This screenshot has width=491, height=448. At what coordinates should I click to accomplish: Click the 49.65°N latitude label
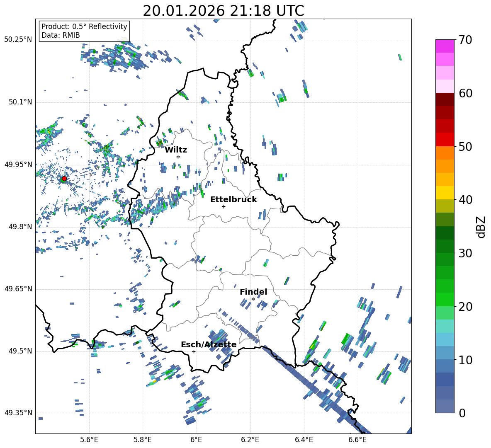[x=18, y=289]
